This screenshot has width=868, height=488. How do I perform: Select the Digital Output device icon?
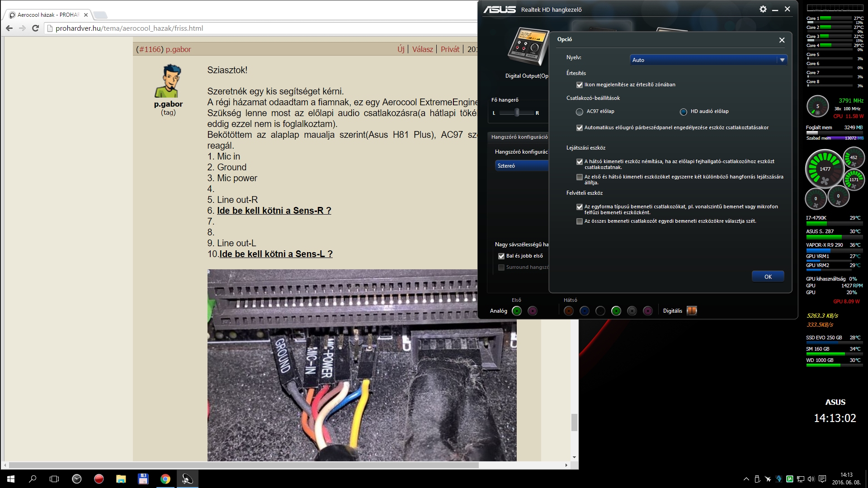coord(527,47)
